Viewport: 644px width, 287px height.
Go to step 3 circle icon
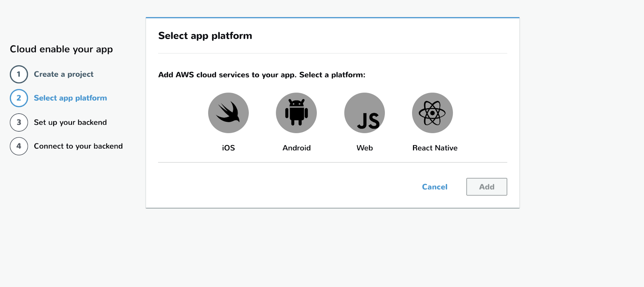(x=19, y=122)
